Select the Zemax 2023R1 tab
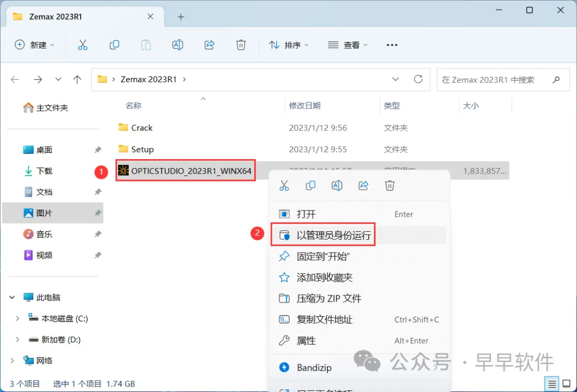This screenshot has height=392, width=577. point(85,17)
